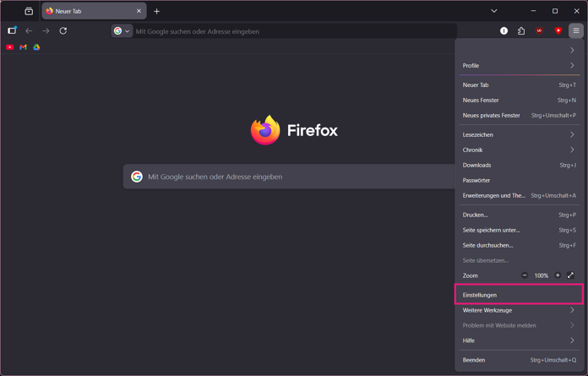Open the YouTube bookmark icon
This screenshot has width=588, height=376.
10,47
